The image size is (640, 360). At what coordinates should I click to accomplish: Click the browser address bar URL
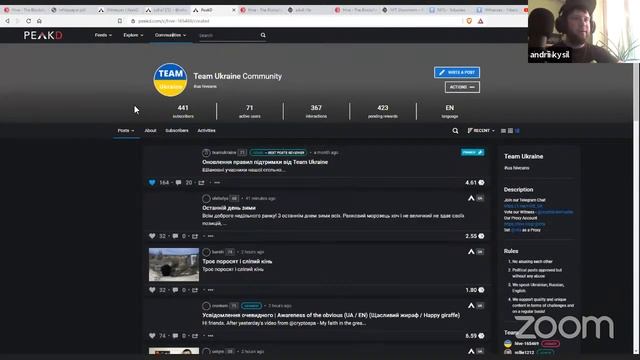coord(174,21)
